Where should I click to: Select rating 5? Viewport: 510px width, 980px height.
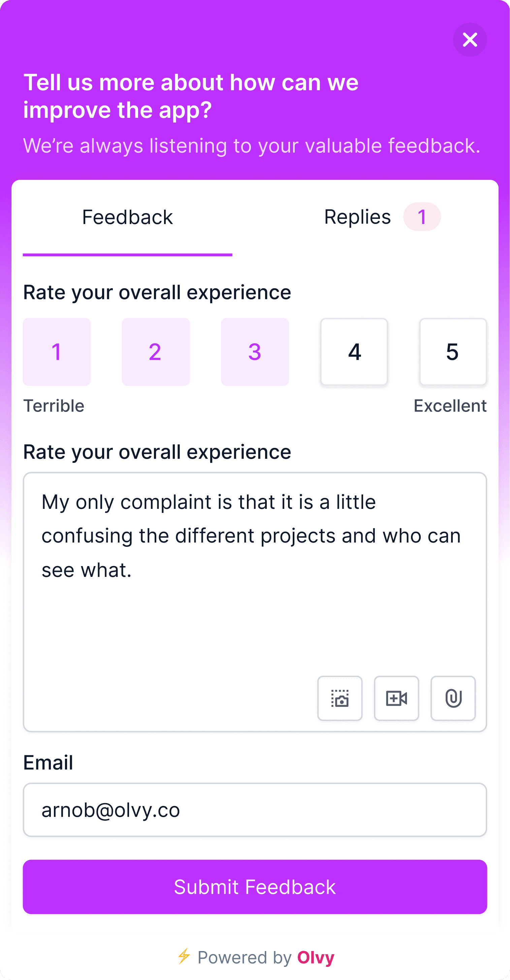(453, 352)
